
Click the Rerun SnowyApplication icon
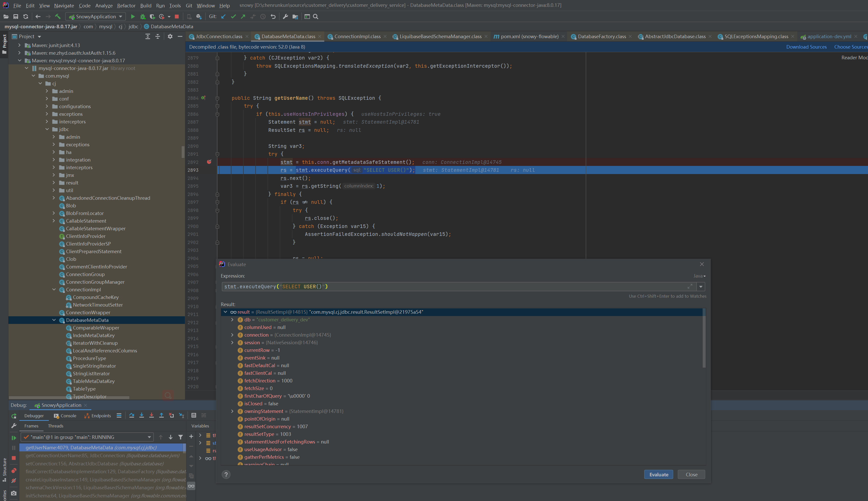tap(14, 416)
